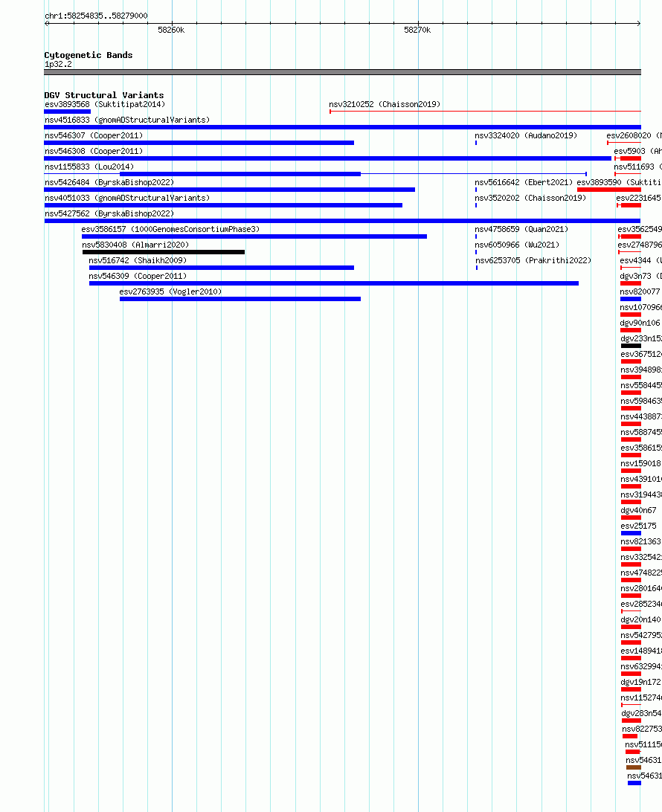Click blue bar under nsv546309

333,283
